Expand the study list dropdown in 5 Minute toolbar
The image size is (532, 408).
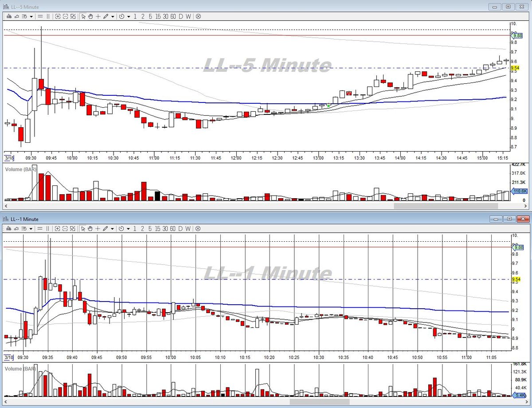(x=31, y=16)
